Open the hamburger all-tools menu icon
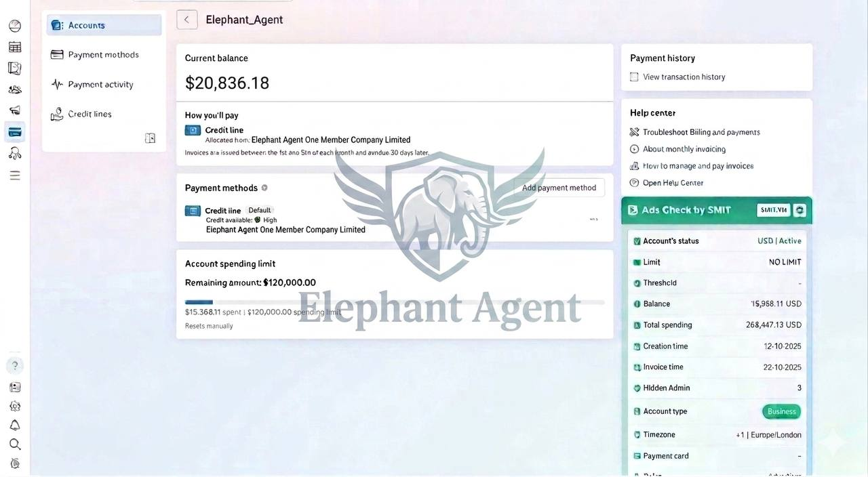This screenshot has height=477, width=868. point(15,175)
